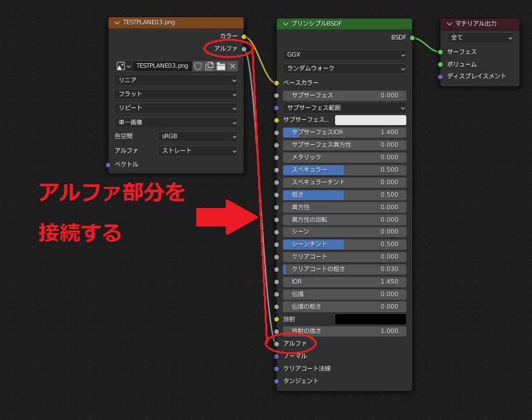Adjust the メタリック slider
532x420 pixels.
point(344,157)
